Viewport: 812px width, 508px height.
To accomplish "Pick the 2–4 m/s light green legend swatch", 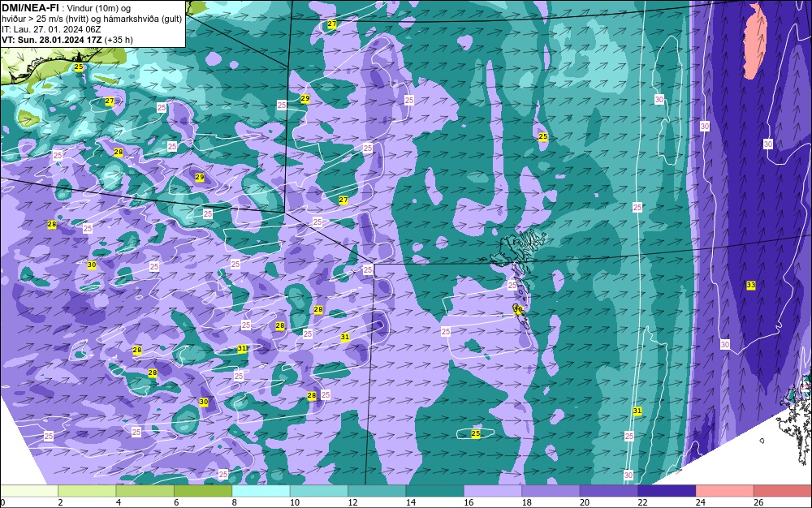I will pyautogui.click(x=87, y=491).
